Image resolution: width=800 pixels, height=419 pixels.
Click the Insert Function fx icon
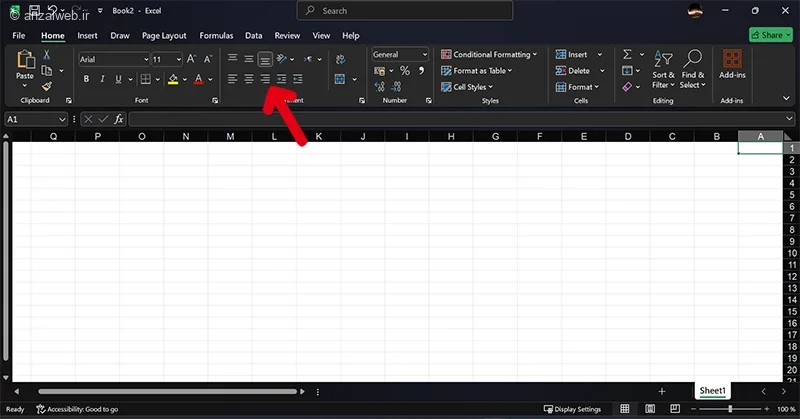point(119,119)
